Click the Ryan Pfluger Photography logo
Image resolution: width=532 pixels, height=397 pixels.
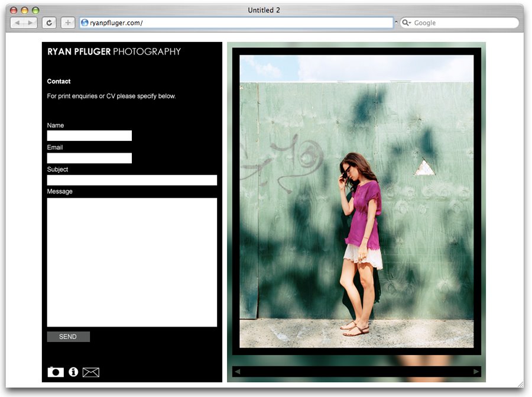[x=114, y=51]
